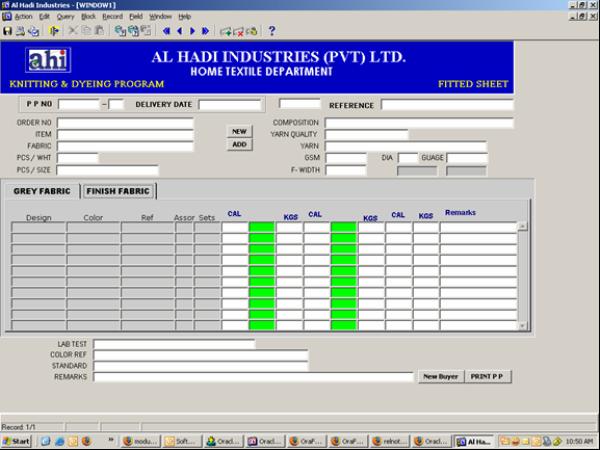Click the New Buyer button
The width and height of the screenshot is (600, 450).
click(441, 377)
